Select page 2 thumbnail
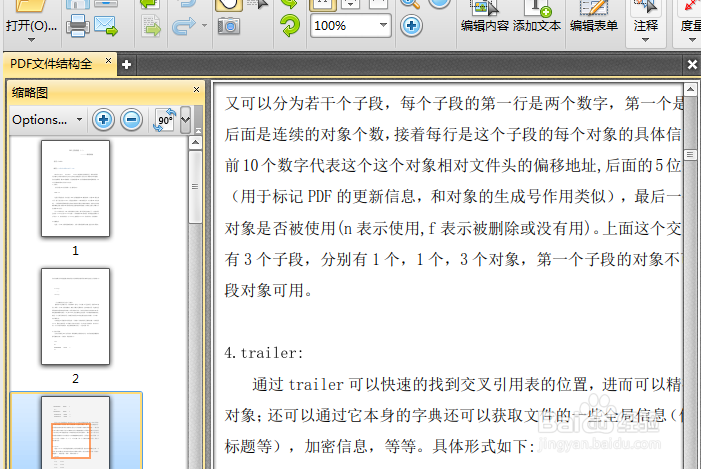 [x=75, y=317]
